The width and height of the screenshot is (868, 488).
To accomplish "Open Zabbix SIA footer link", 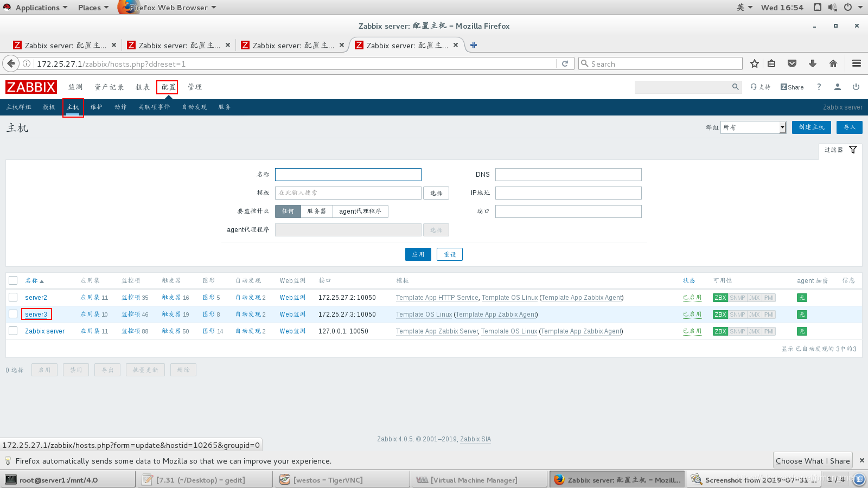I will point(475,439).
